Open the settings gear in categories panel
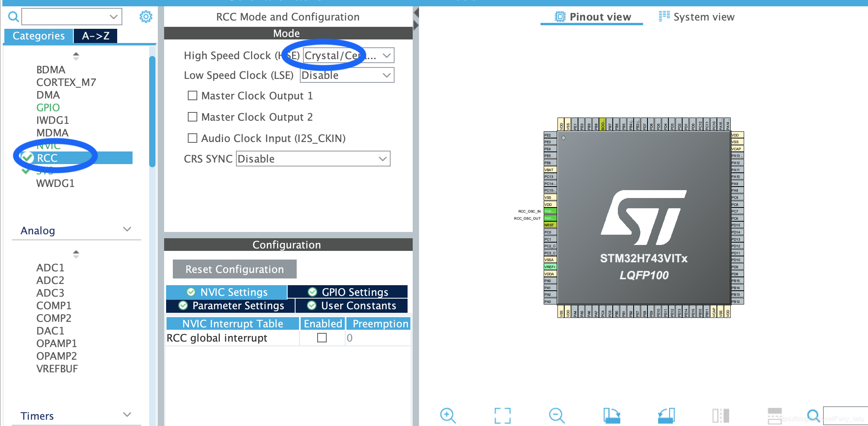 point(146,17)
